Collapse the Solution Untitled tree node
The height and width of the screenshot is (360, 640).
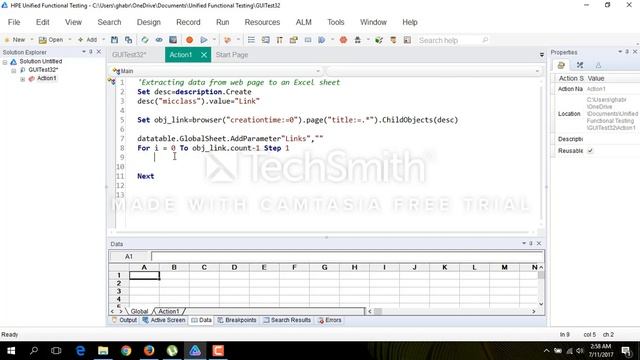click(x=5, y=62)
